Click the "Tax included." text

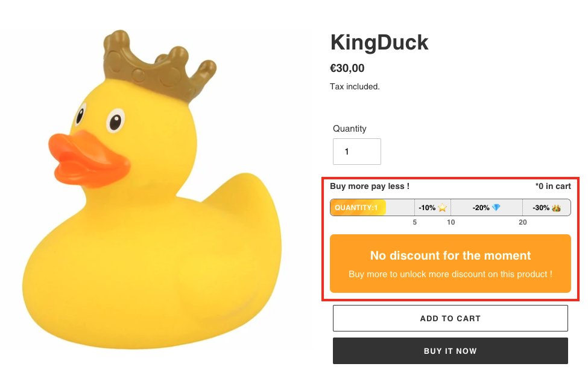(355, 86)
